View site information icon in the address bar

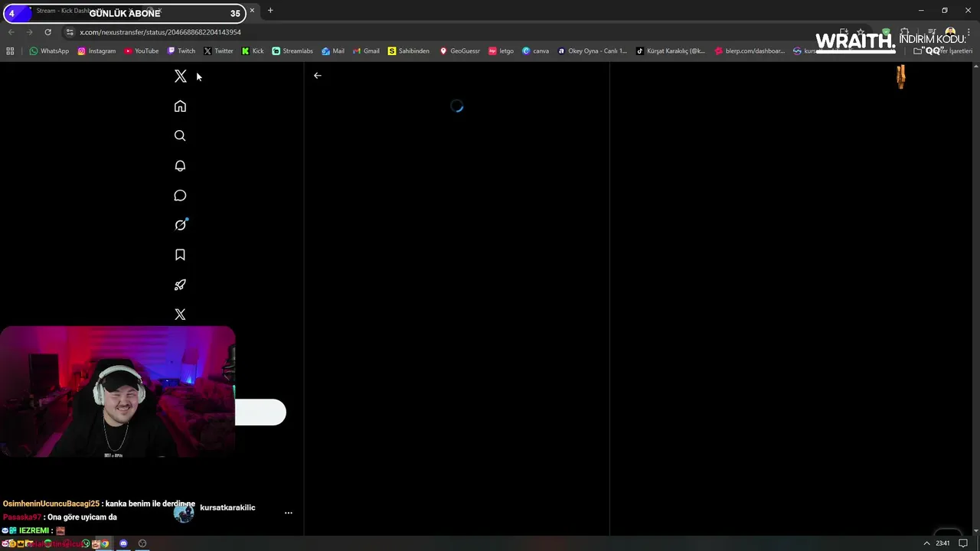70,32
